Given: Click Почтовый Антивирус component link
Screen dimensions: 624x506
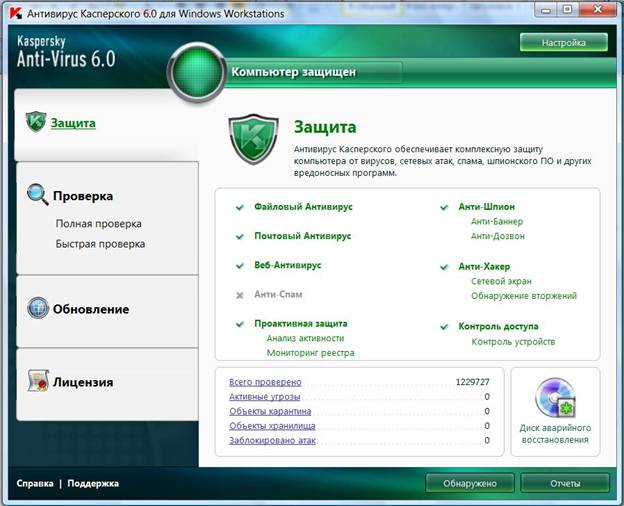Looking at the screenshot, I should click(x=302, y=236).
